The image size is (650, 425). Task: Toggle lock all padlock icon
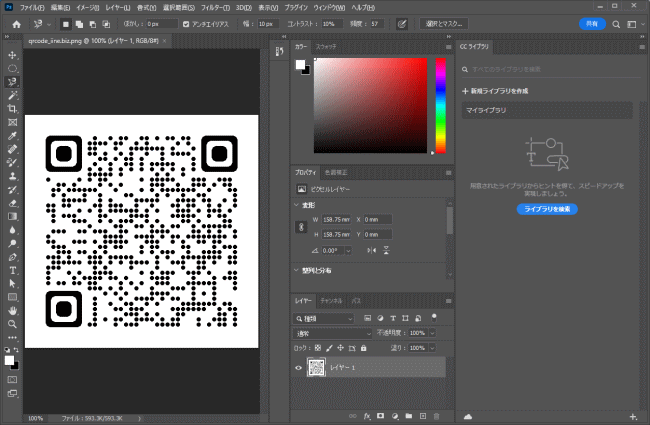click(x=364, y=348)
